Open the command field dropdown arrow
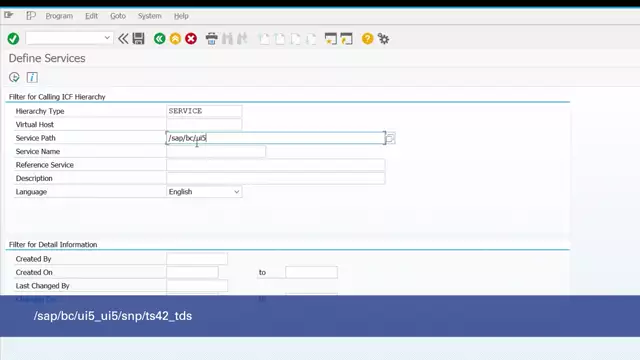The width and height of the screenshot is (640, 360). pyautogui.click(x=107, y=38)
